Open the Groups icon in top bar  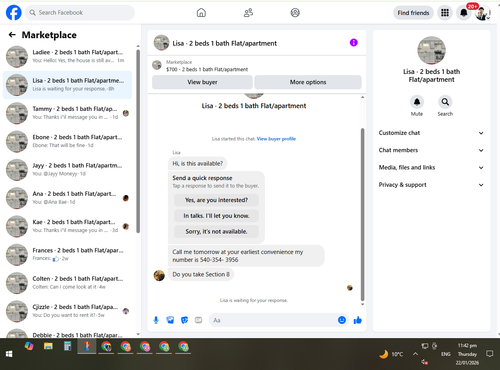(x=295, y=13)
